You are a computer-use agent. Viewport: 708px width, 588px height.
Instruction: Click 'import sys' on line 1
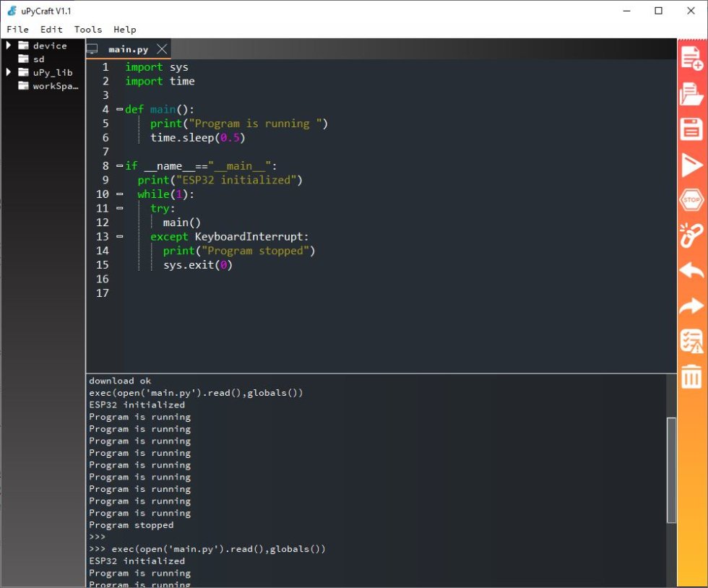click(x=157, y=67)
